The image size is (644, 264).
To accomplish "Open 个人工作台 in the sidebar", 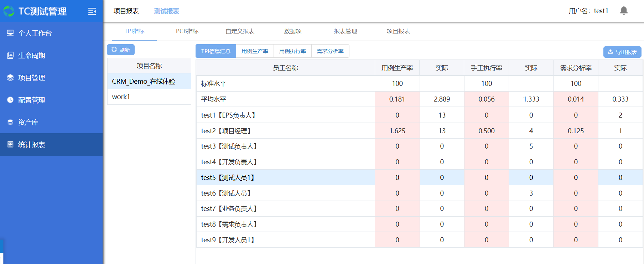I will click(35, 33).
